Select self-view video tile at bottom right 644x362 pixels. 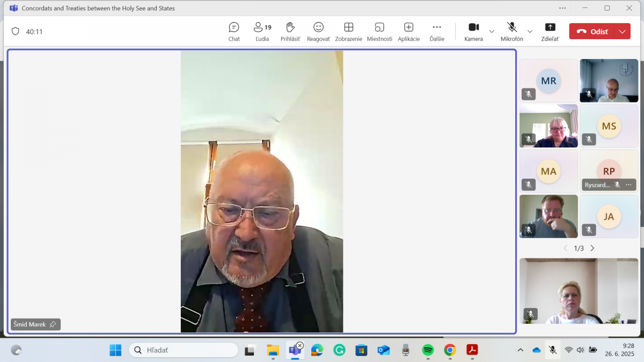tap(579, 291)
